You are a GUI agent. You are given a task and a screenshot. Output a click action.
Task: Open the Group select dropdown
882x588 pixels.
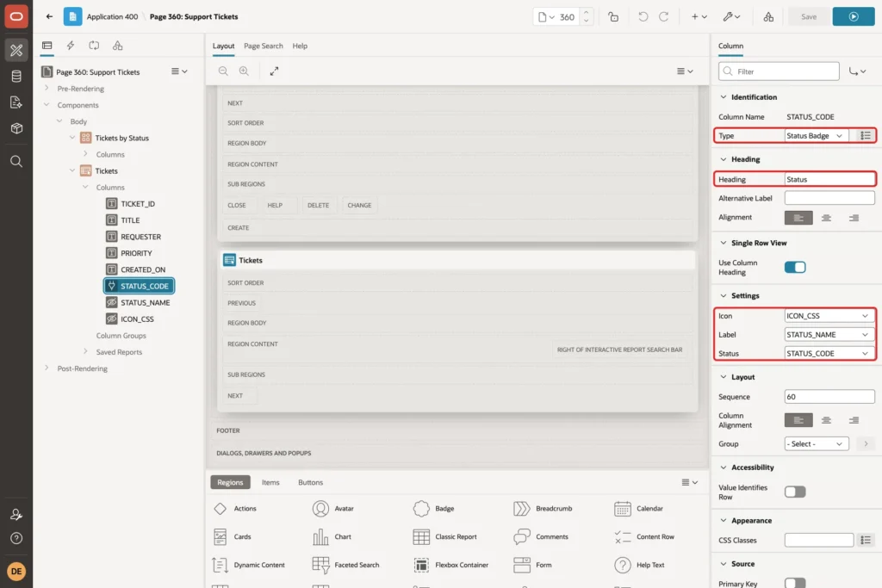pos(817,443)
